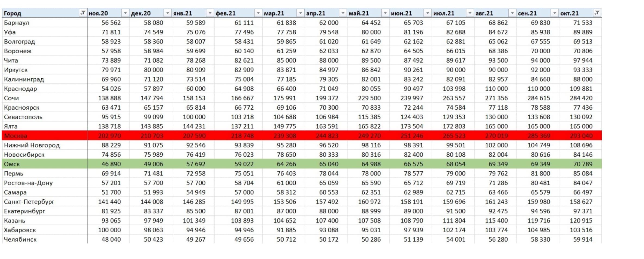Click Омск's ноя.20 value 46 890
The image size is (644, 259).
pos(111,164)
